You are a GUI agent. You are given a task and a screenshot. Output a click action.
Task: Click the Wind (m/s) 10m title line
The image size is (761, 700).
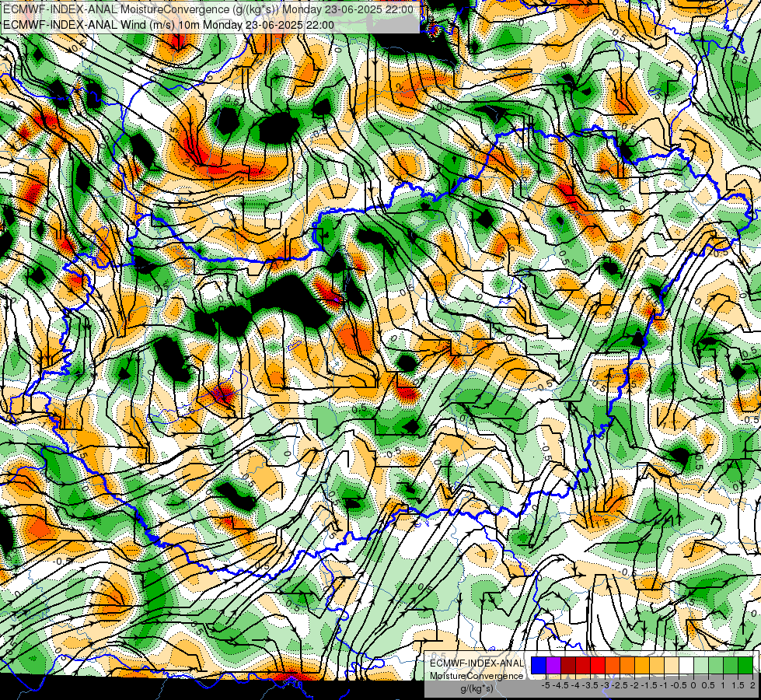pyautogui.click(x=169, y=24)
